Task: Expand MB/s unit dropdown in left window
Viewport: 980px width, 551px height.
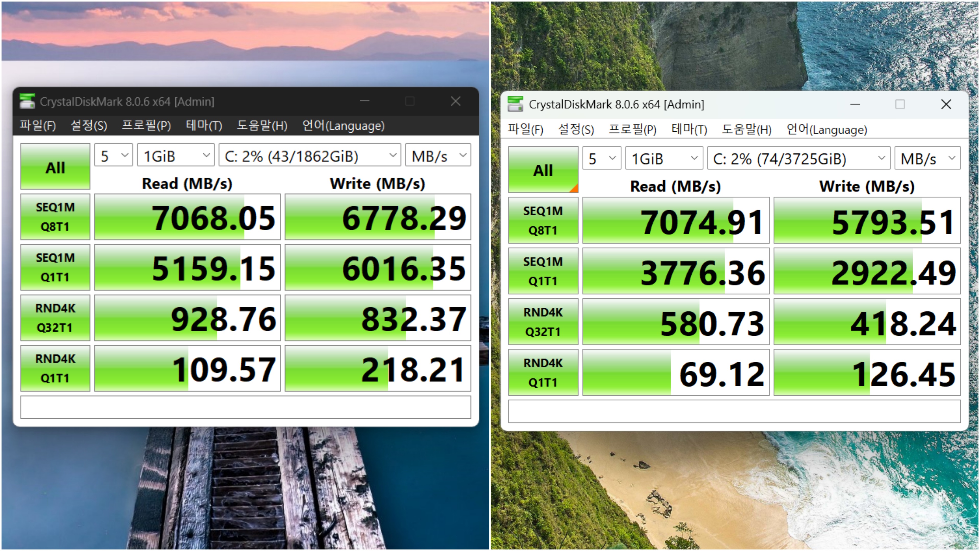Action: pyautogui.click(x=438, y=155)
